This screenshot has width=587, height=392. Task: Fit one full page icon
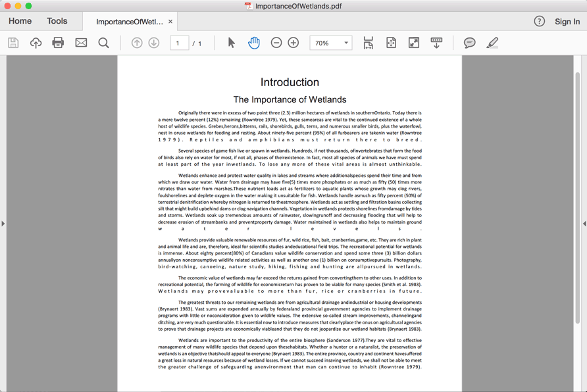(x=391, y=43)
